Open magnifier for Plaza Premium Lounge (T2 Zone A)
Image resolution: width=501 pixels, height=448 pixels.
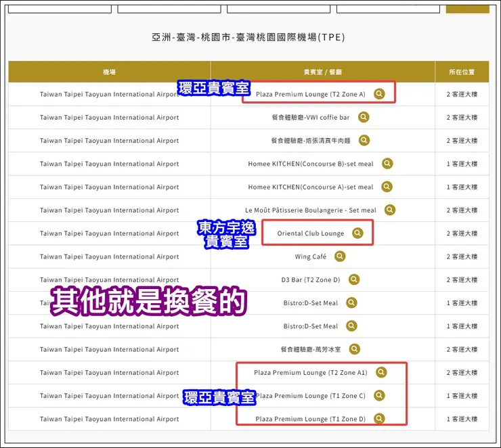379,94
